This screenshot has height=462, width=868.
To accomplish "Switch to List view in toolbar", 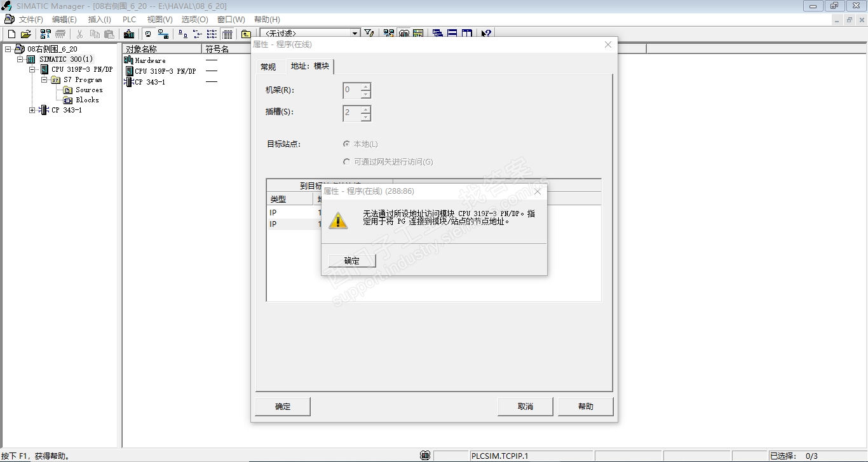I will tap(212, 34).
